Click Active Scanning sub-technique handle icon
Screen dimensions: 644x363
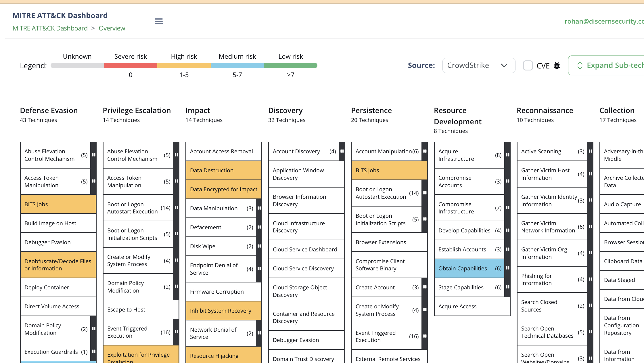[x=590, y=151]
